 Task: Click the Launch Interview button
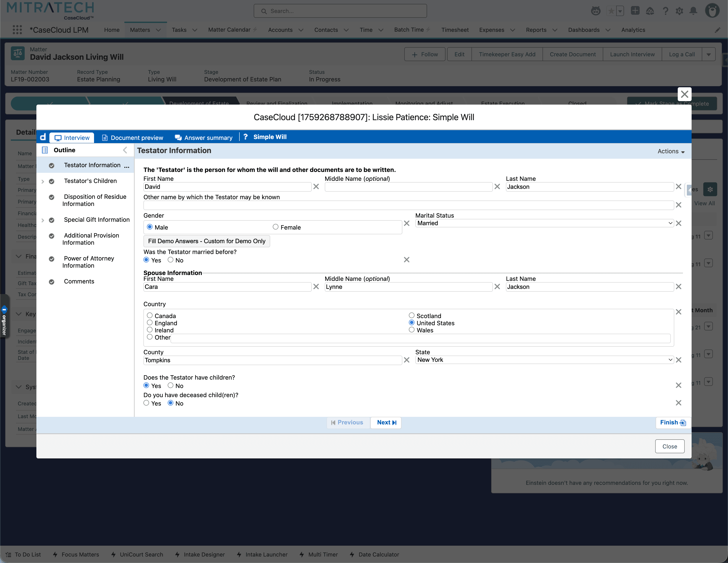click(632, 54)
